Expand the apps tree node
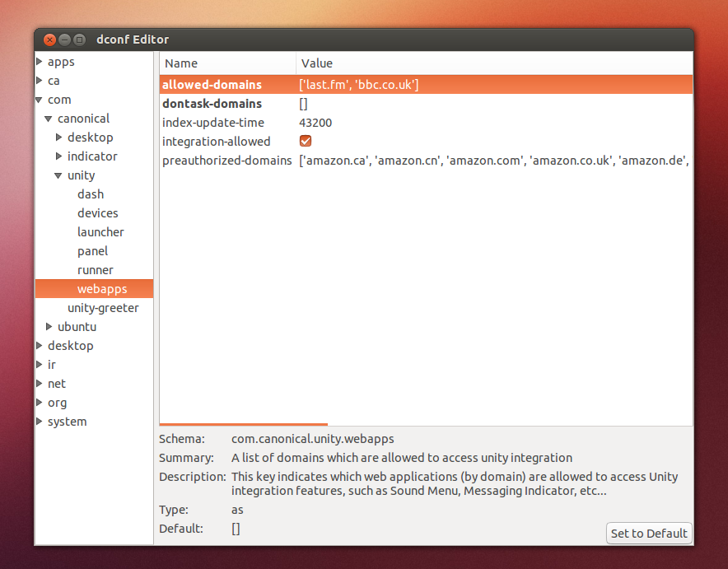Viewport: 728px width, 569px height. pos(40,61)
